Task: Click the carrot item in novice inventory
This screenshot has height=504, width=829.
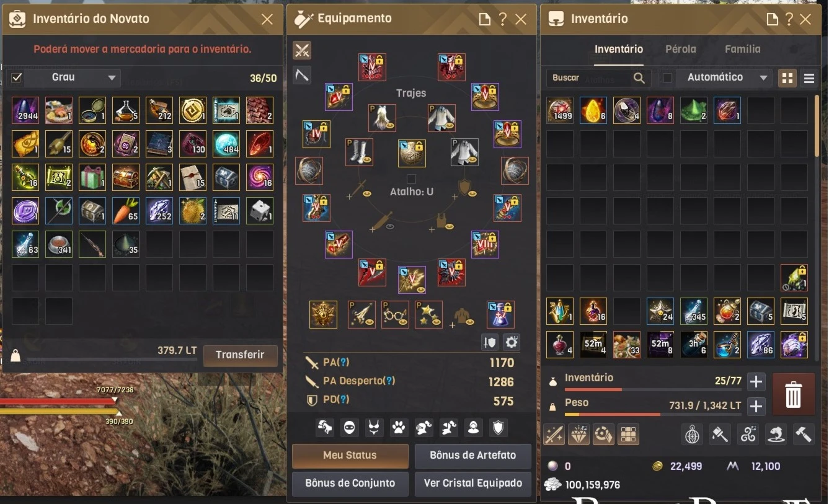Action: coord(126,211)
